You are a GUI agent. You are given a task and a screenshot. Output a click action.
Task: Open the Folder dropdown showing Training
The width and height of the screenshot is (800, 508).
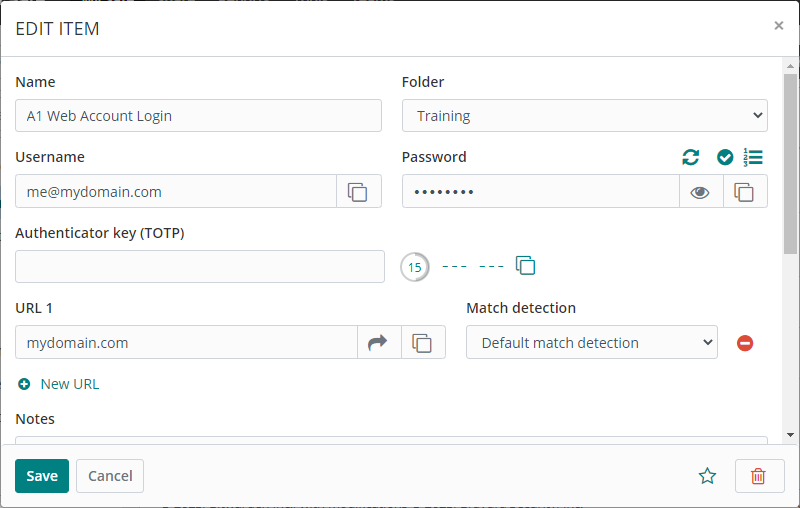pos(584,116)
